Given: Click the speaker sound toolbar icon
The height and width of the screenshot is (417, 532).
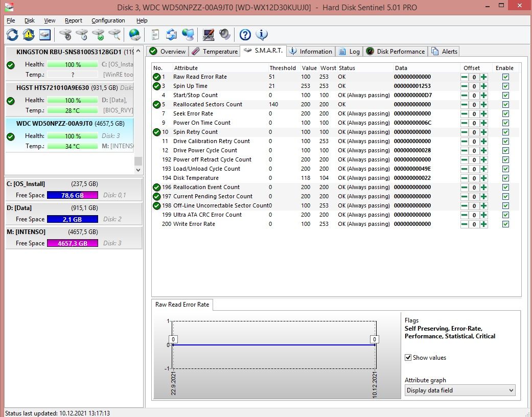Looking at the screenshot, I should point(225,35).
